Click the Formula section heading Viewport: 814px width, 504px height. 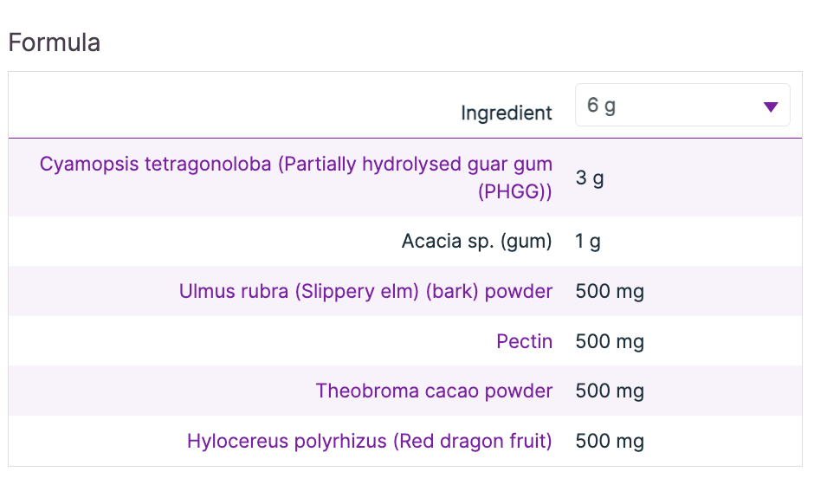pyautogui.click(x=54, y=42)
